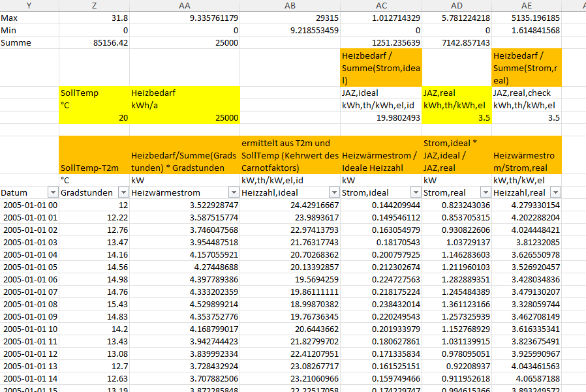This screenshot has width=586, height=392.
Task: Click the date cell 2005-01-01 00
Action: point(29,205)
